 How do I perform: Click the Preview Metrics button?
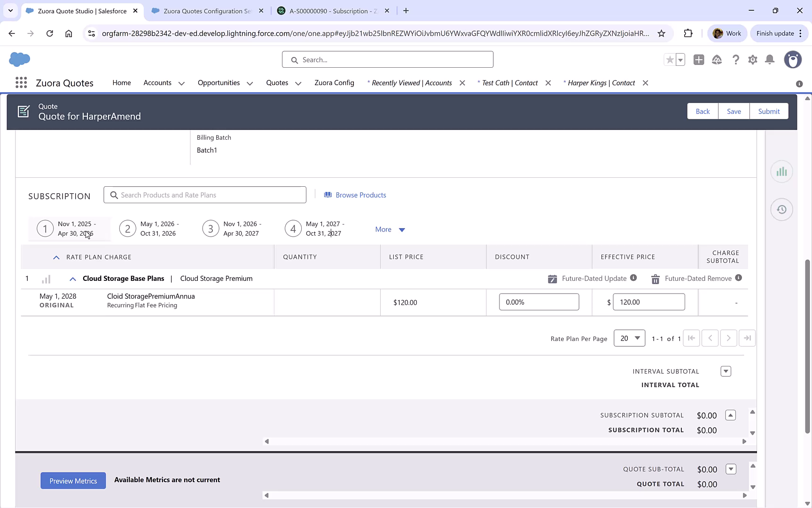point(73,480)
